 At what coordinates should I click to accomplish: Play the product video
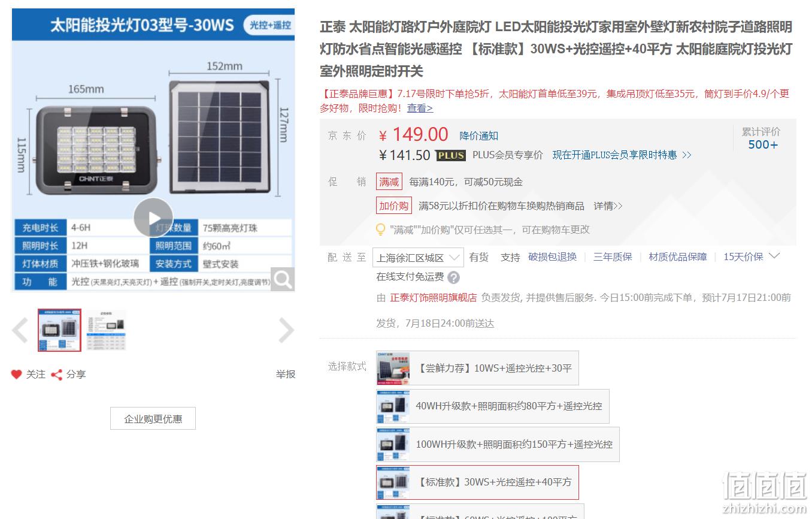coord(153,218)
